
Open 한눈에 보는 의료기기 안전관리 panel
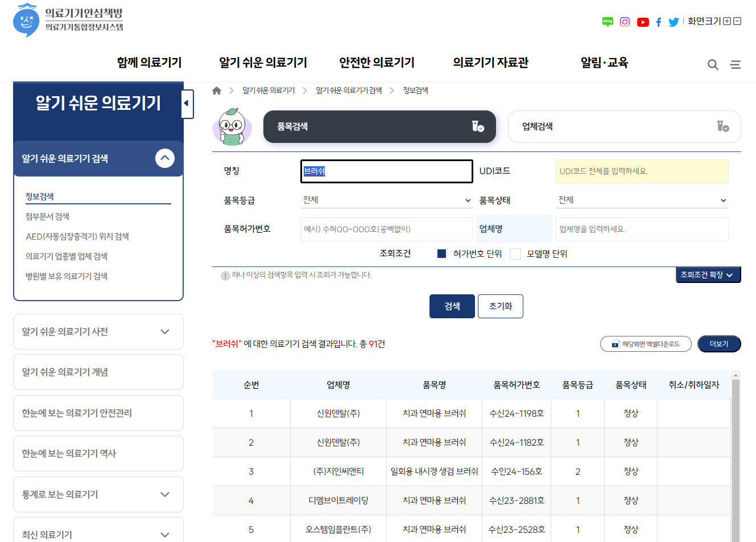pyautogui.click(x=98, y=413)
